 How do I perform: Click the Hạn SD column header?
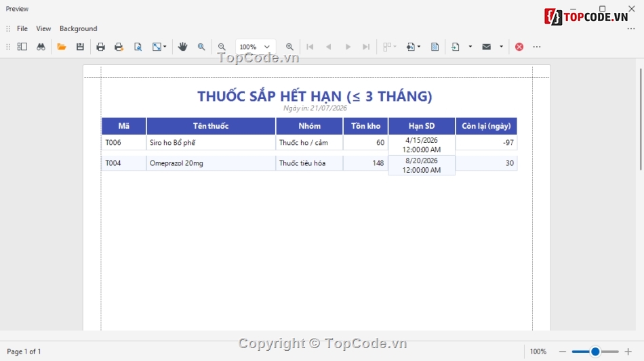422,126
